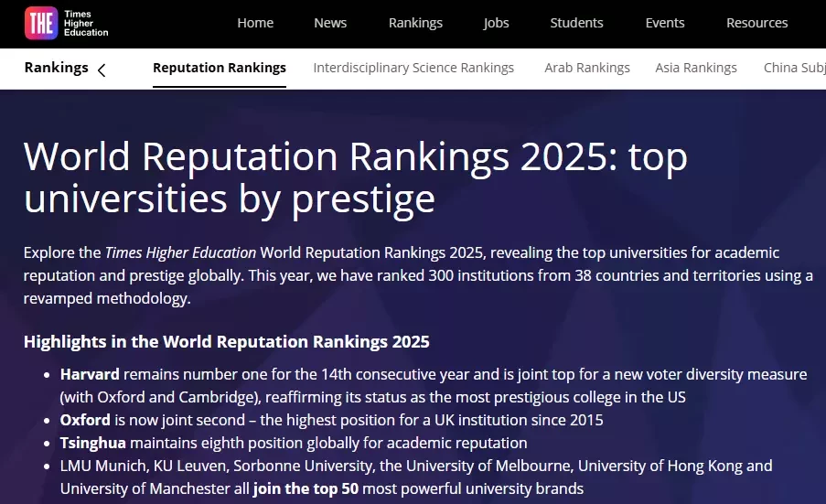Viewport: 826px width, 504px height.
Task: Click the bold phrase join the top 50
Action: 306,488
